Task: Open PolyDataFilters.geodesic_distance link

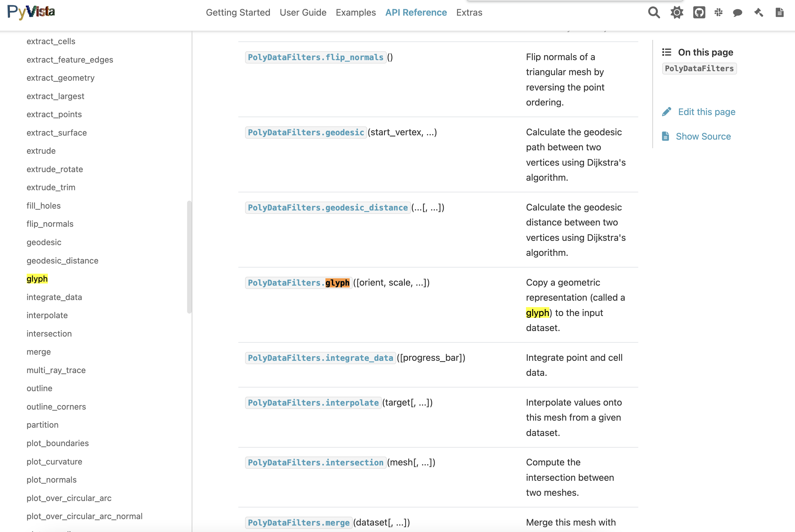Action: point(328,208)
